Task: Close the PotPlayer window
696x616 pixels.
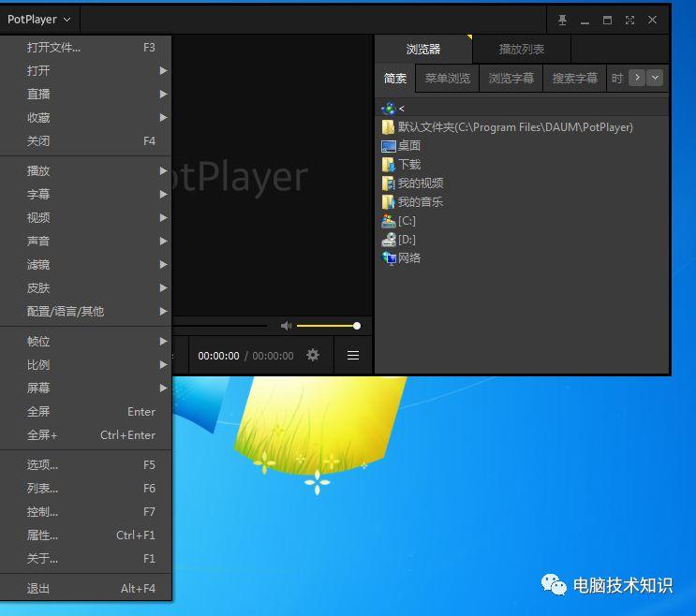Action: click(x=653, y=20)
